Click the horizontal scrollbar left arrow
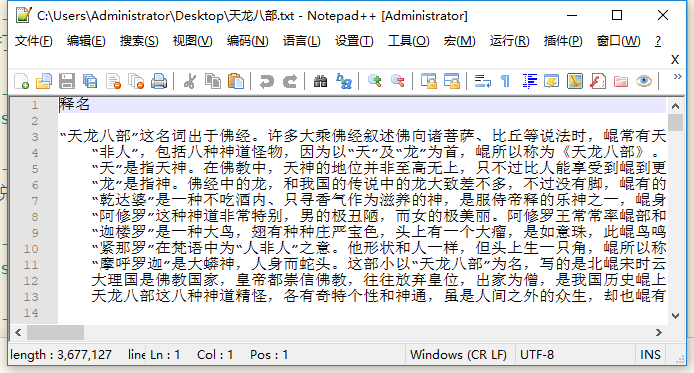Viewport: 694px width, 373px height. pyautogui.click(x=18, y=332)
